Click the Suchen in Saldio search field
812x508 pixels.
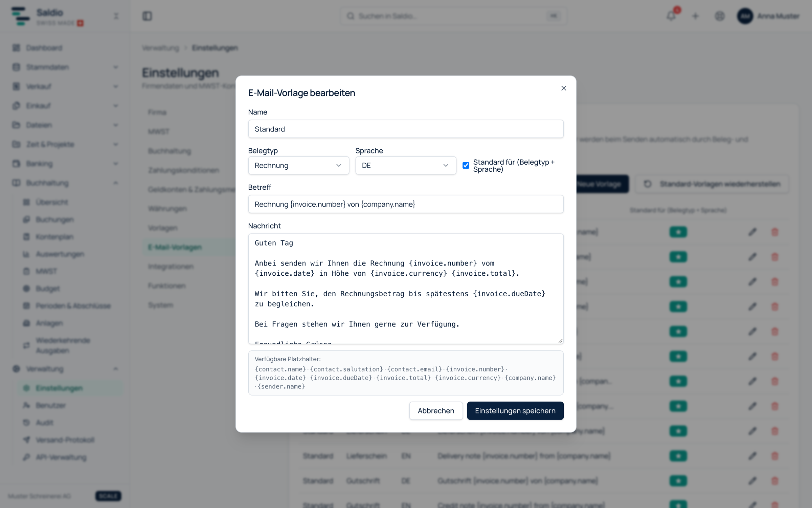[x=453, y=16]
